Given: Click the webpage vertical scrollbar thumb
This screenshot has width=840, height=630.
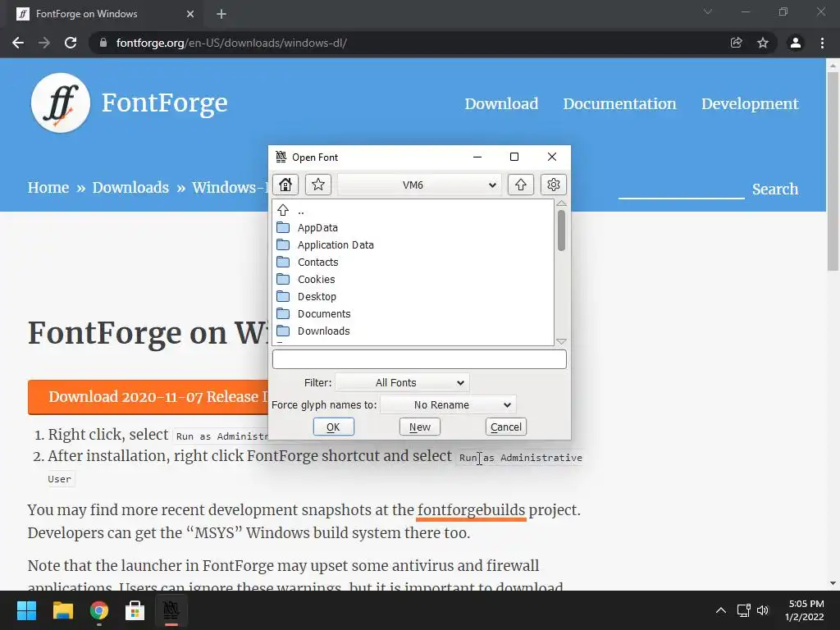Looking at the screenshot, I should [833, 171].
